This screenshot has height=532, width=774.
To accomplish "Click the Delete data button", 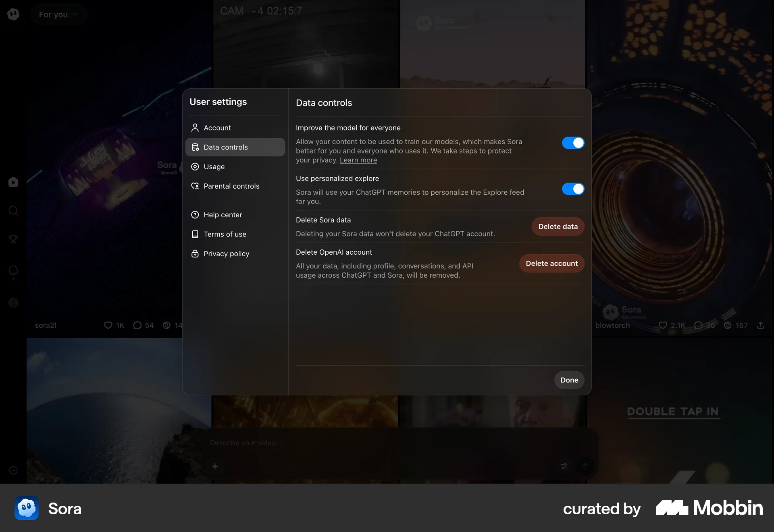I will click(x=558, y=226).
